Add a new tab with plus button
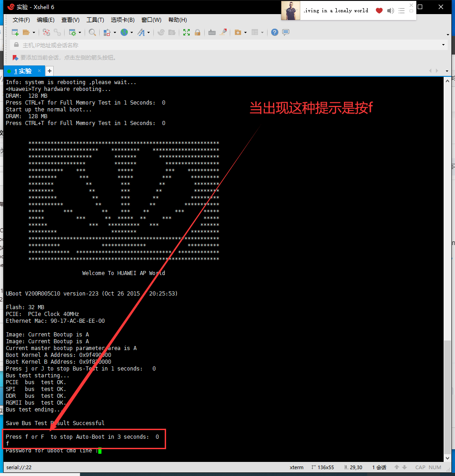Screen dimensions: 455x476 click(x=50, y=71)
